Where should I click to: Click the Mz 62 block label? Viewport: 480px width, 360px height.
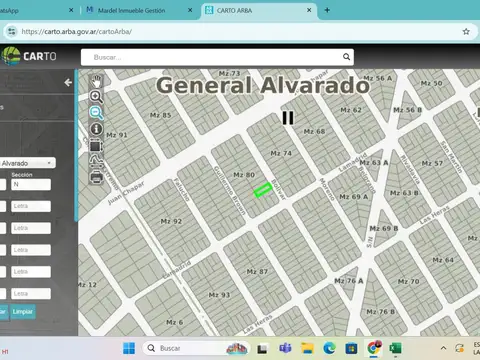point(351,110)
